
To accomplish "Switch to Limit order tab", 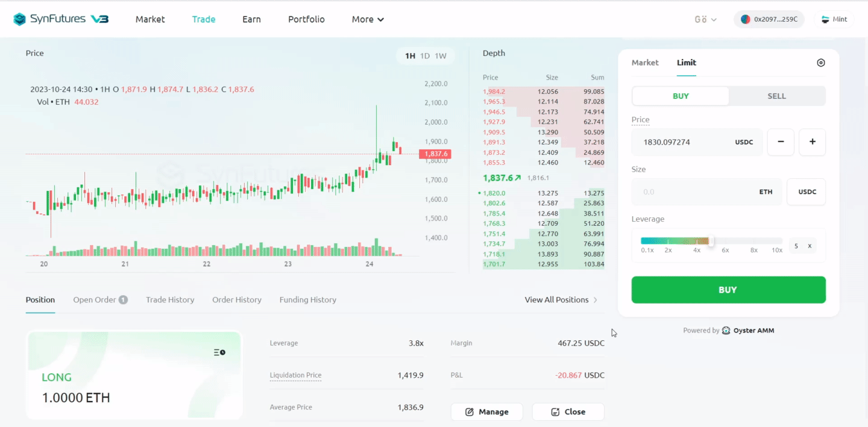I will click(x=687, y=63).
